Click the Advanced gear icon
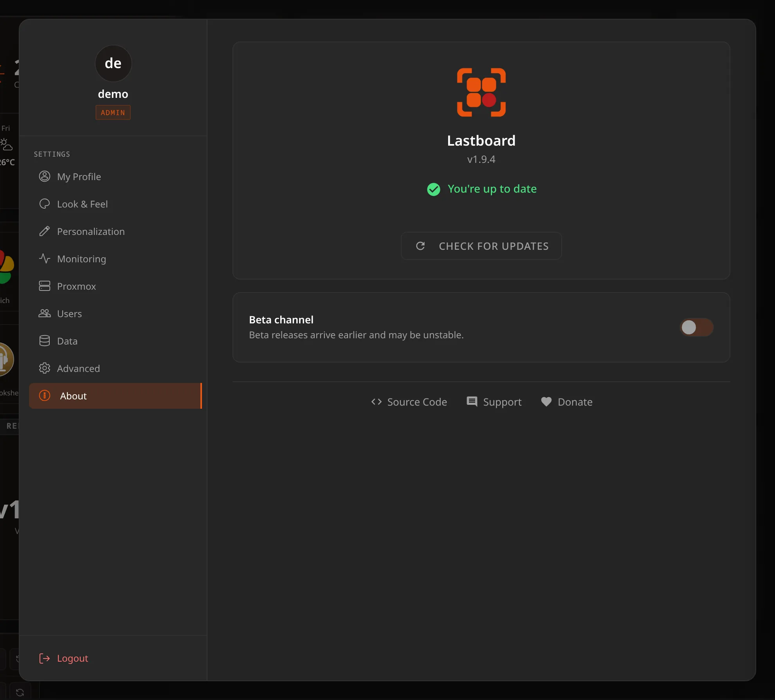 tap(45, 368)
